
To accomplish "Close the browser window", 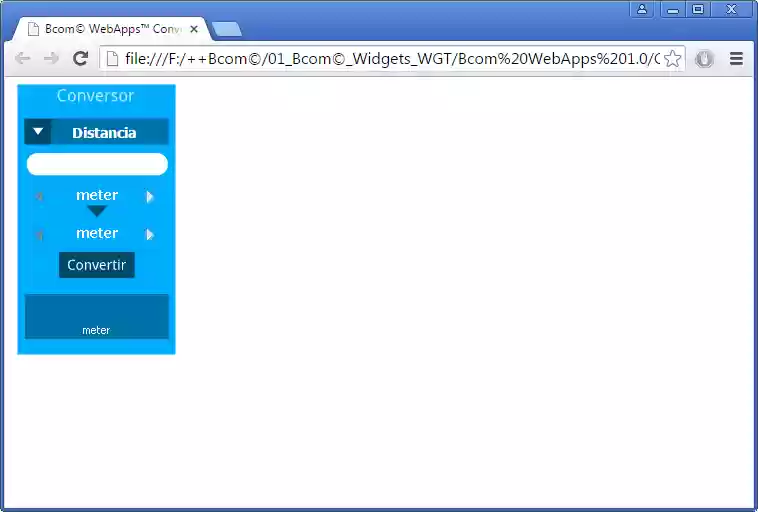I will click(x=731, y=9).
